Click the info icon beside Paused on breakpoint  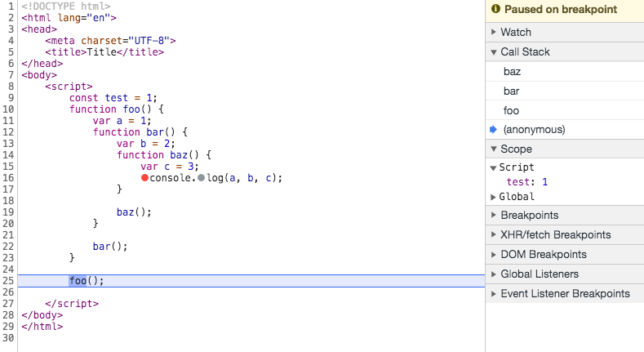495,9
